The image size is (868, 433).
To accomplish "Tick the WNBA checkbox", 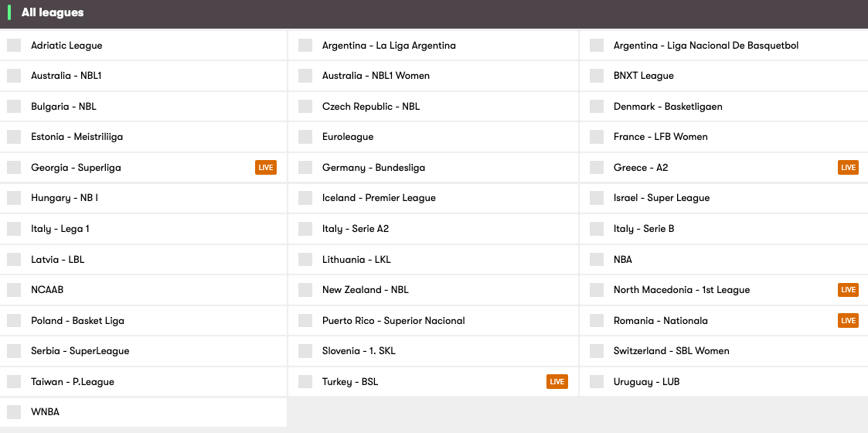I will coord(14,412).
